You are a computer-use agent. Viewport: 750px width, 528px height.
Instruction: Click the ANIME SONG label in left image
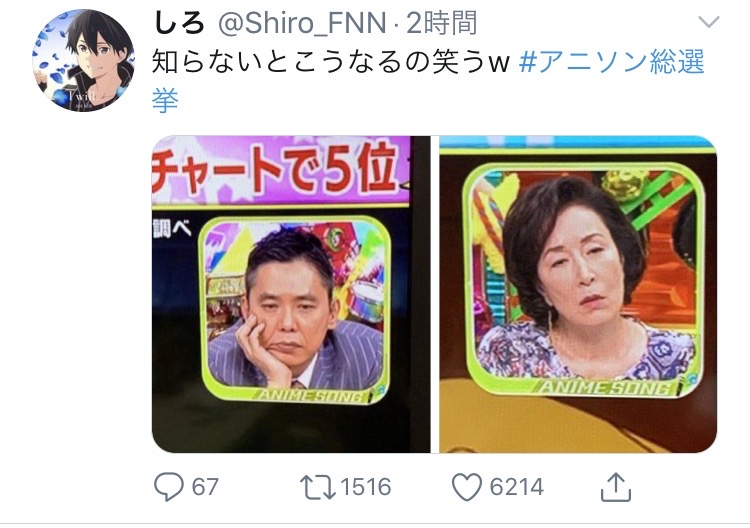311,396
